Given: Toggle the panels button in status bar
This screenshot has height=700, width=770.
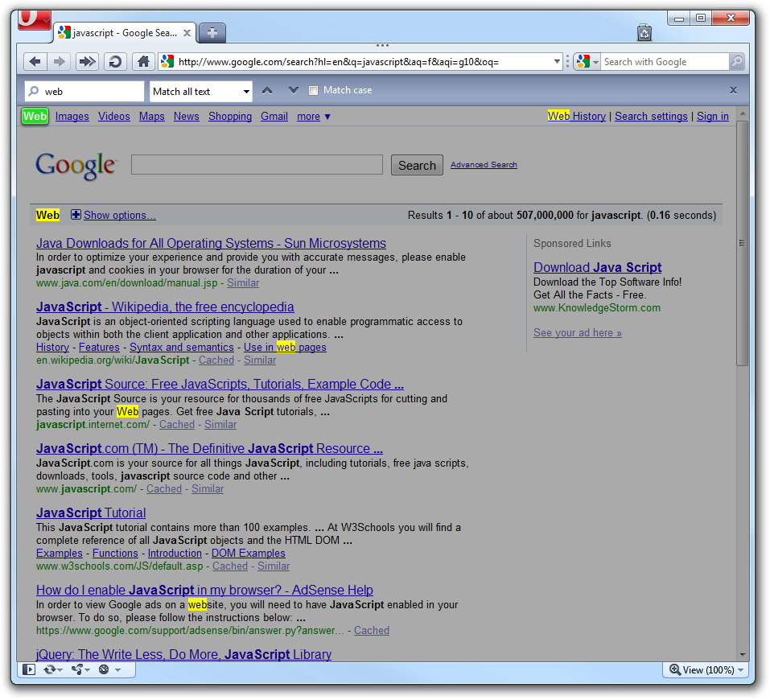Looking at the screenshot, I should click(29, 669).
